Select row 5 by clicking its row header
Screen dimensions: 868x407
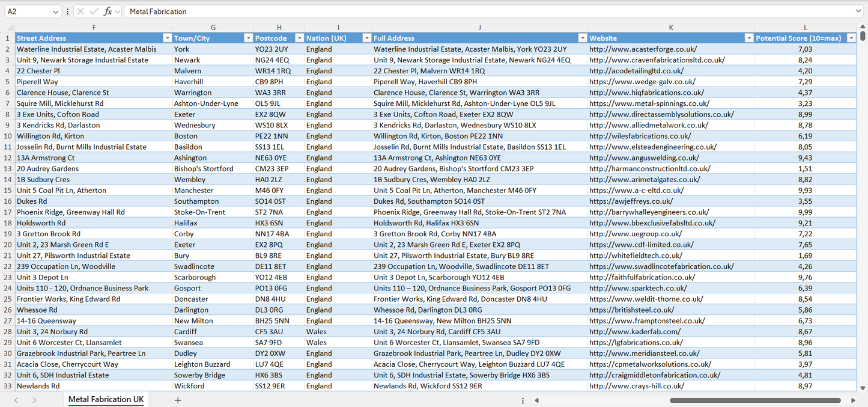[8, 81]
